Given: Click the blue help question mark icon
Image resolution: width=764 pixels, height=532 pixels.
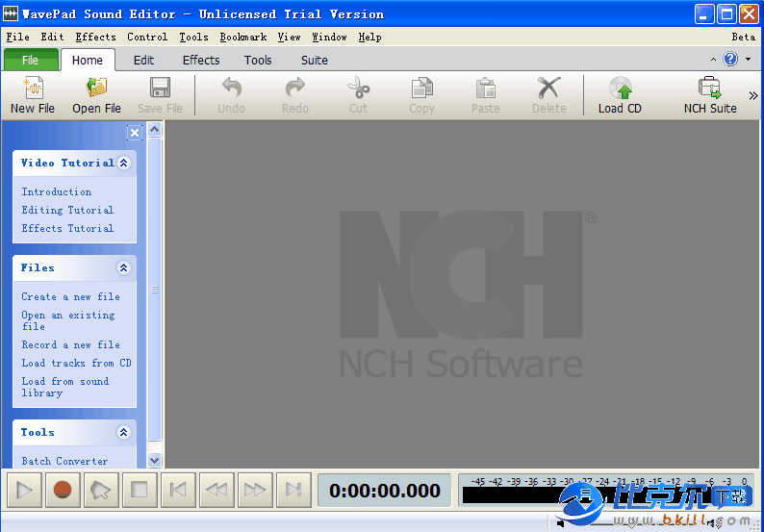Looking at the screenshot, I should point(730,60).
